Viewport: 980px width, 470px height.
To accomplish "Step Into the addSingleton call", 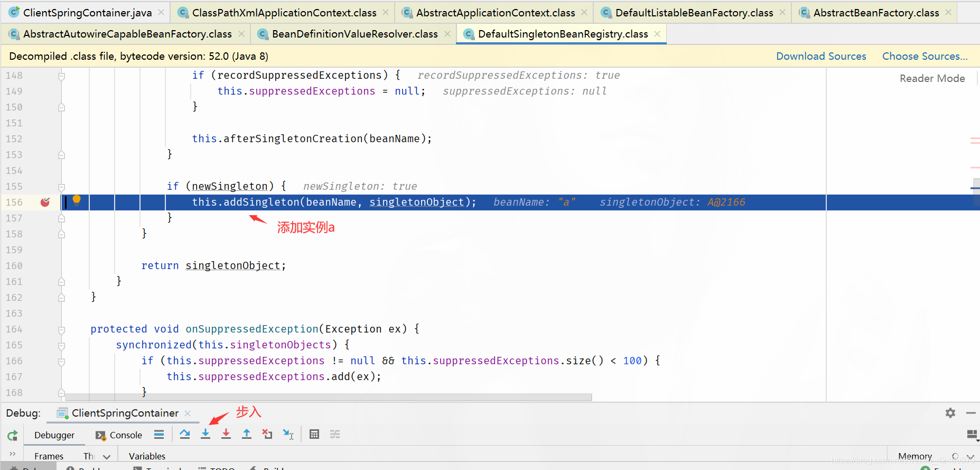I will coord(206,435).
